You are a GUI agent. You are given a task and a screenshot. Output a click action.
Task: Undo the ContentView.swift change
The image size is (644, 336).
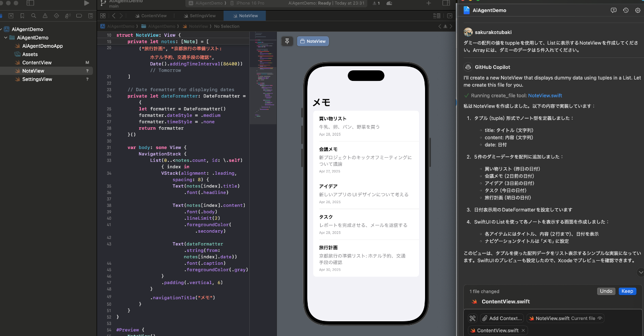point(606,291)
